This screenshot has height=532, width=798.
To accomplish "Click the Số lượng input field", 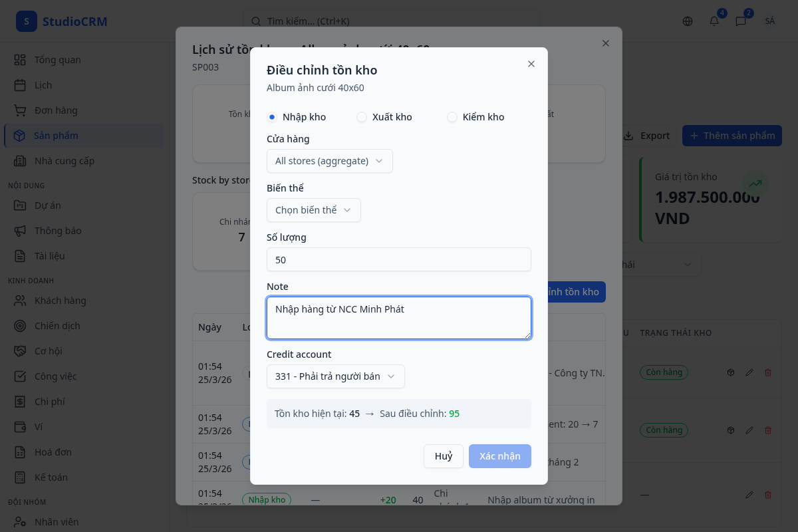I will (x=398, y=259).
